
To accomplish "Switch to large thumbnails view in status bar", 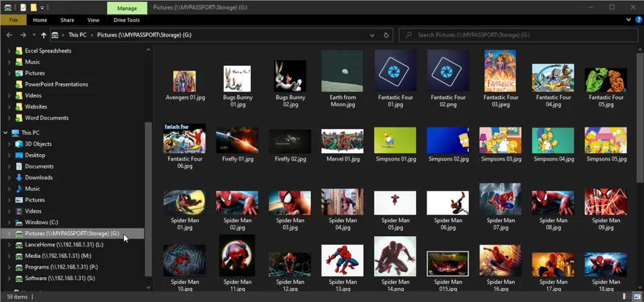I will click(x=637, y=297).
